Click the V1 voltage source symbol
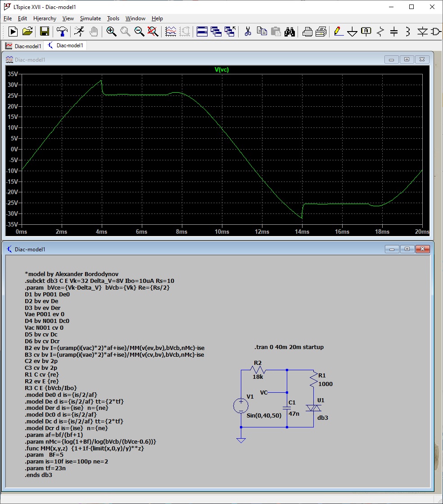 click(x=240, y=406)
